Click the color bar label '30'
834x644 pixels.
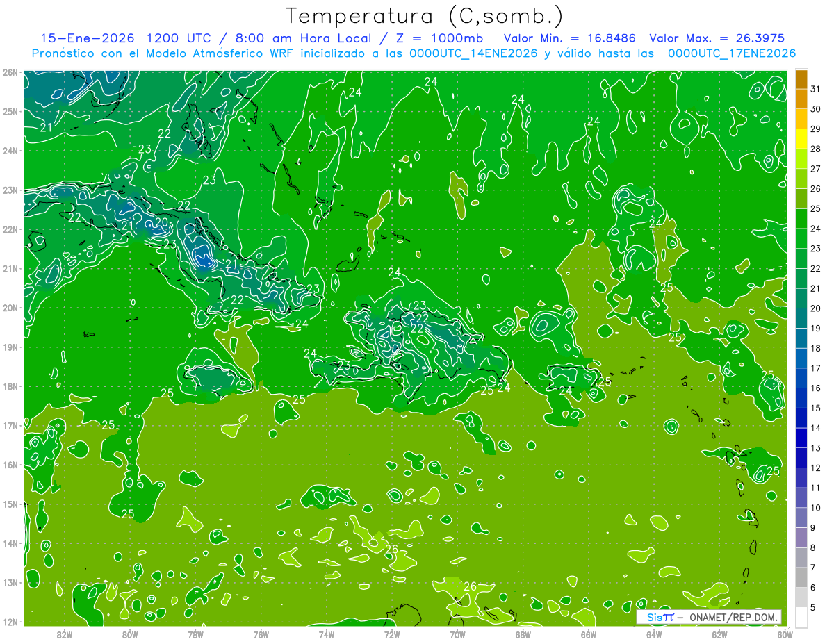pyautogui.click(x=815, y=109)
